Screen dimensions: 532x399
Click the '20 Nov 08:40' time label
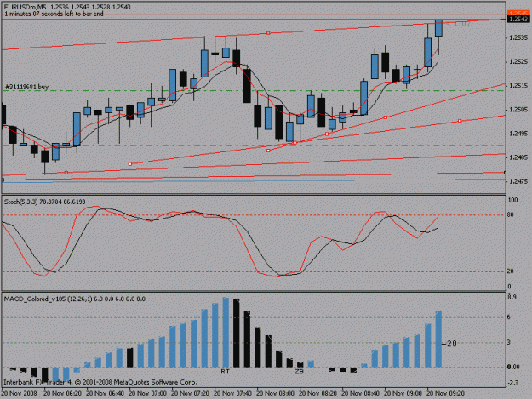click(x=361, y=394)
